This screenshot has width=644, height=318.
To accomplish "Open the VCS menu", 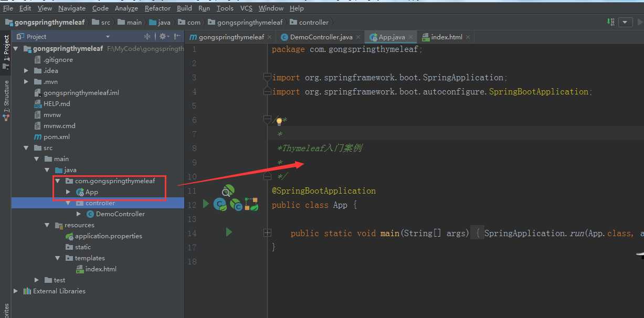I will point(246,8).
